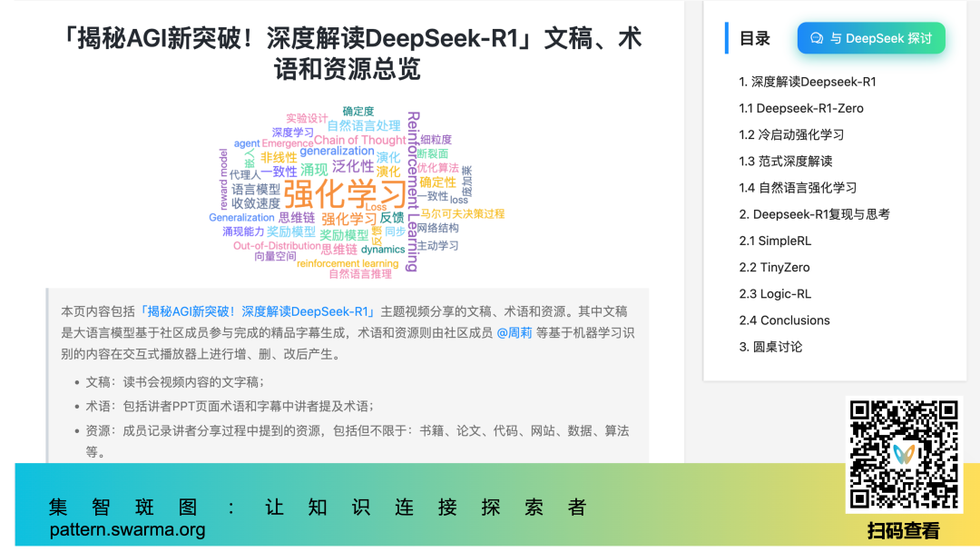Click pattern.swarma.org text in the banner
The height and width of the screenshot is (552, 980).
coord(128,530)
